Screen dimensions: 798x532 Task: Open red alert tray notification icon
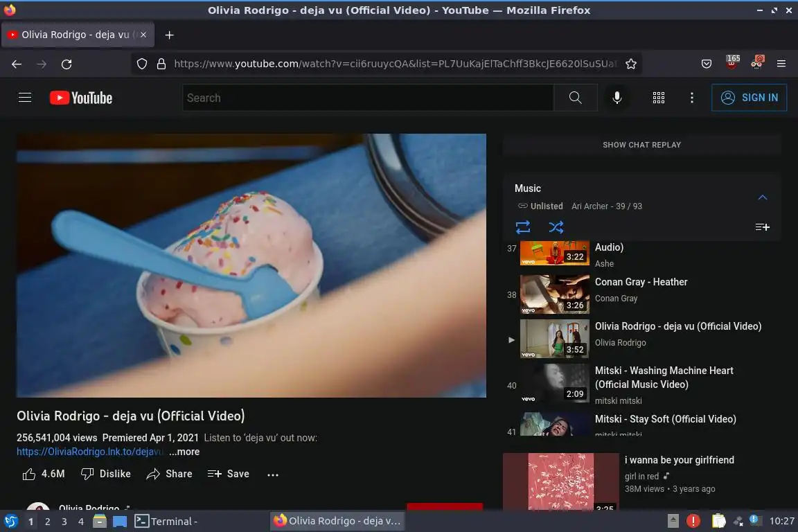click(x=693, y=521)
